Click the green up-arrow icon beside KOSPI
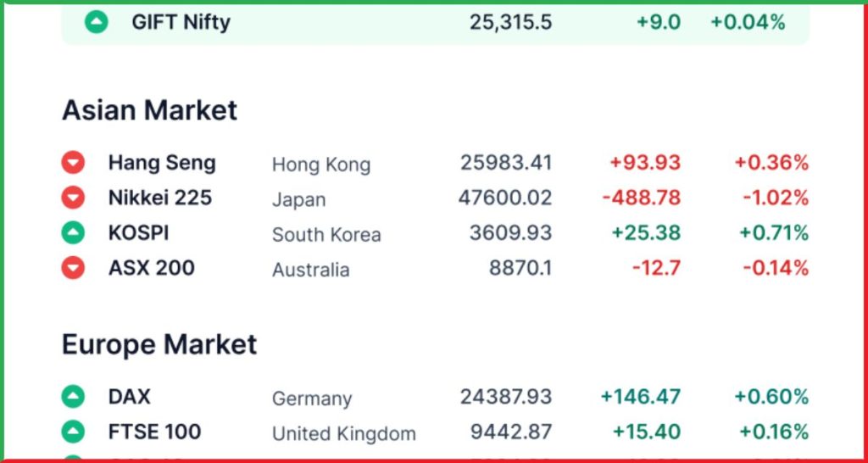868x463 pixels. (x=73, y=232)
